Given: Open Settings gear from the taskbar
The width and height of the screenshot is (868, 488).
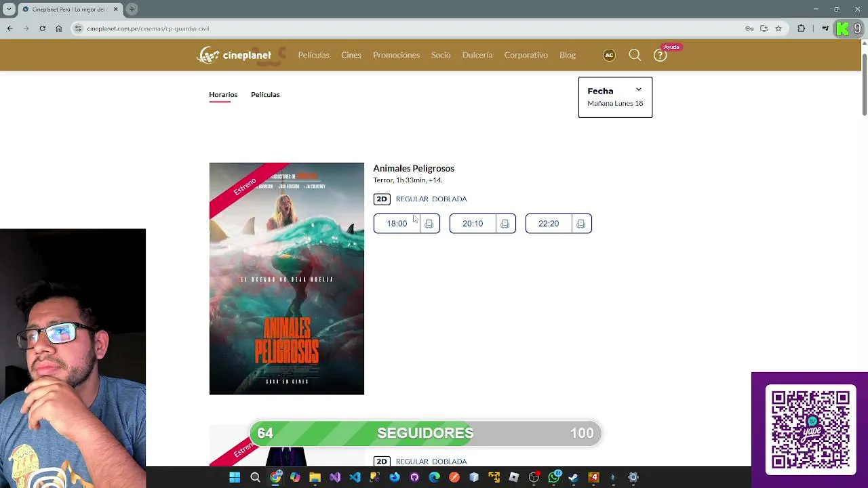Looking at the screenshot, I should click(x=633, y=477).
